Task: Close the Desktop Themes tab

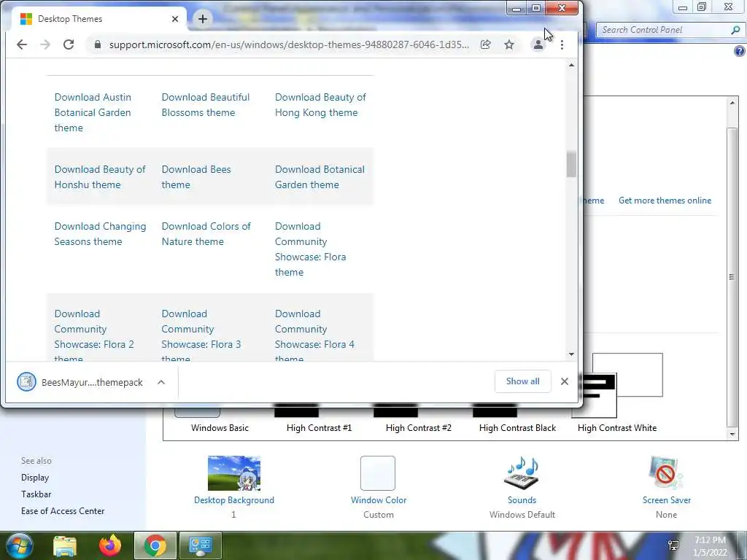Action: tap(175, 19)
